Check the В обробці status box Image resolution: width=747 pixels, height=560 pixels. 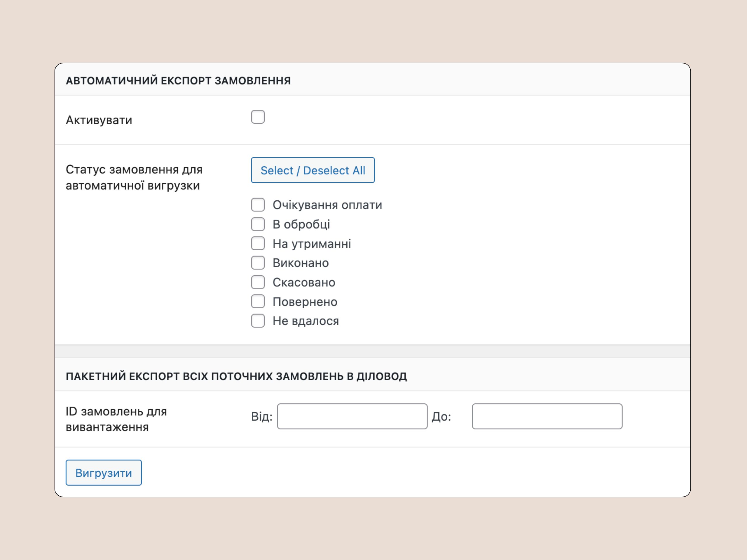(258, 224)
